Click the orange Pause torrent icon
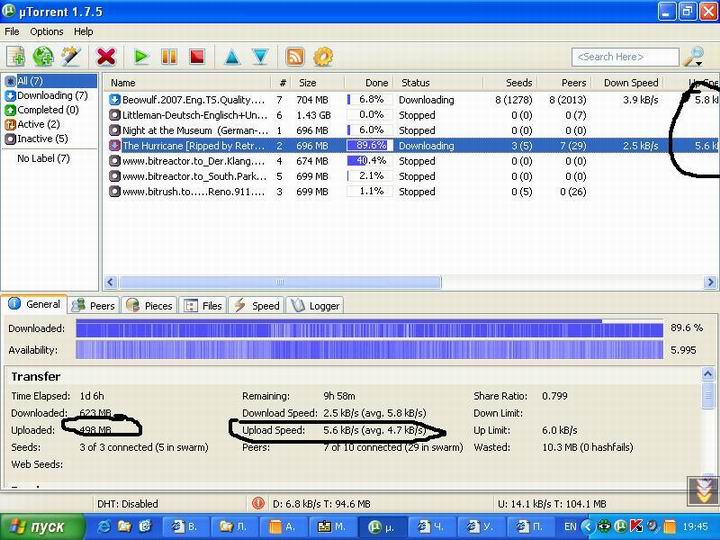 click(169, 57)
